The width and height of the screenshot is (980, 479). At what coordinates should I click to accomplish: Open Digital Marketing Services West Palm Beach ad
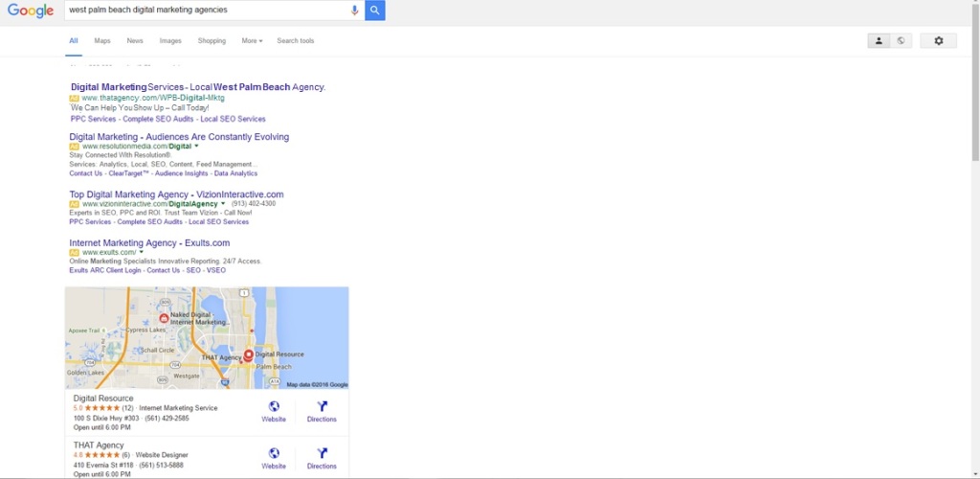coord(198,87)
